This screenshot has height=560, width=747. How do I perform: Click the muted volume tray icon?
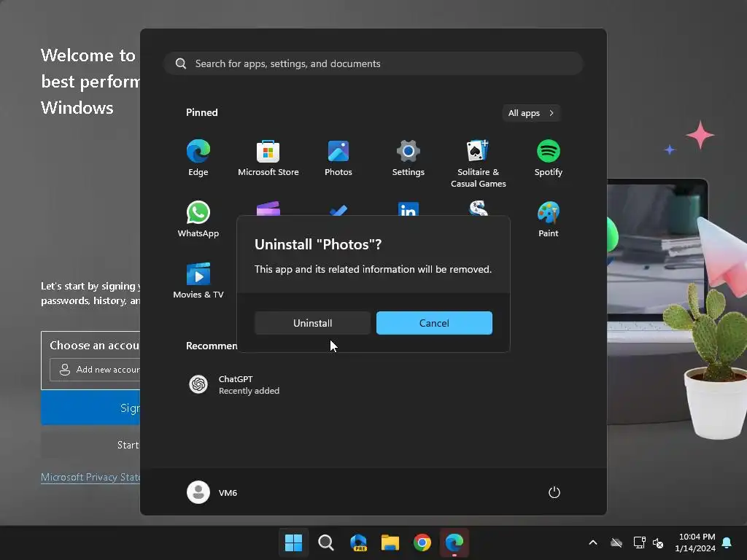pyautogui.click(x=658, y=542)
